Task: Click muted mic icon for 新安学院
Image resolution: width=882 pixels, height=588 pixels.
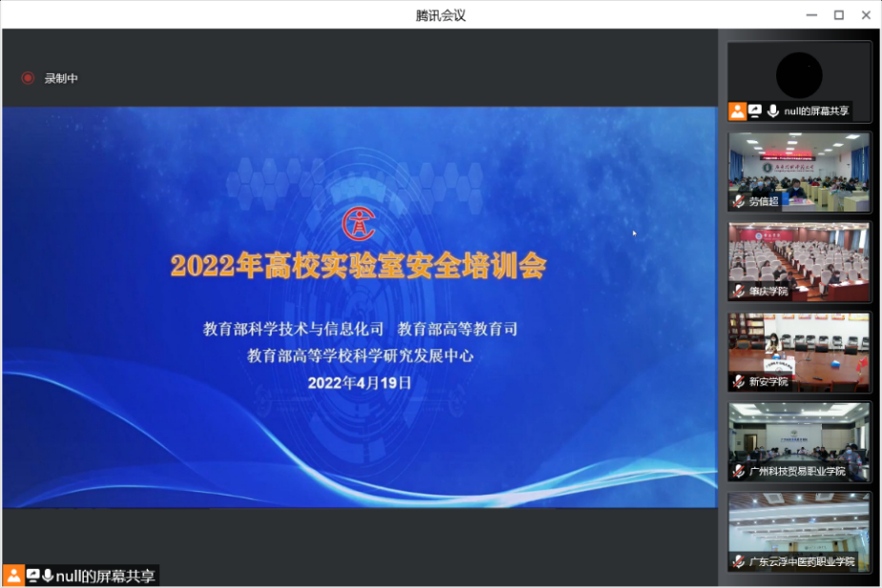Action: pyautogui.click(x=738, y=381)
